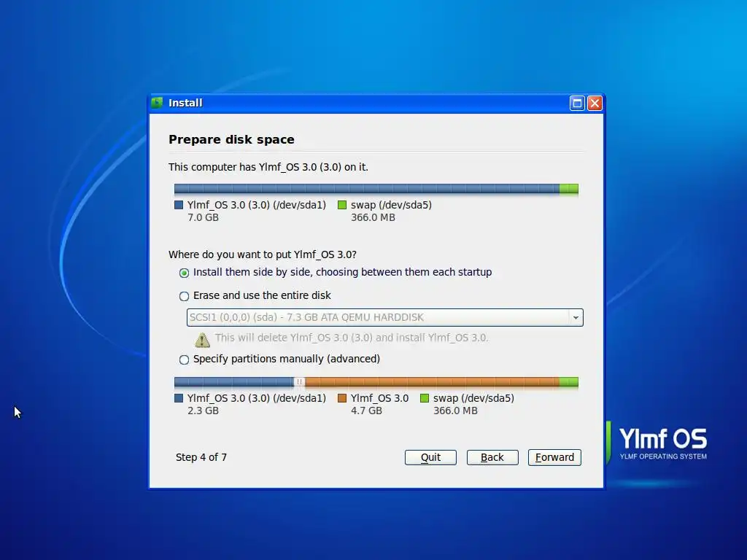Click 'This computer has Ylmf_OS 3.0 (3.0) on it.'

[268, 167]
